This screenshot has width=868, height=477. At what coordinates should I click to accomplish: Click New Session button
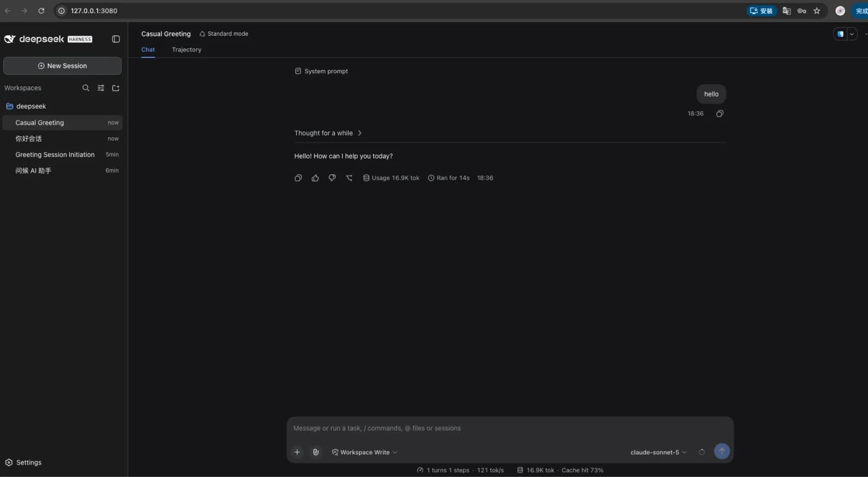click(62, 66)
